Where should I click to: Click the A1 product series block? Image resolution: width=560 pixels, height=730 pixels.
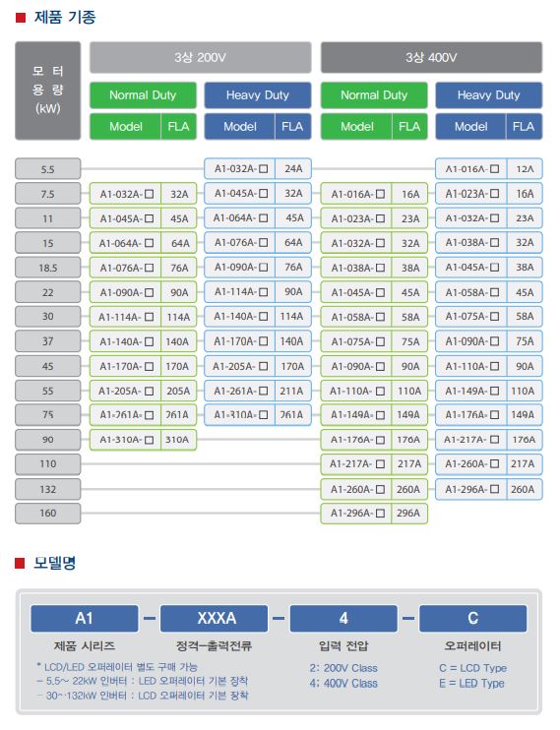pyautogui.click(x=85, y=618)
